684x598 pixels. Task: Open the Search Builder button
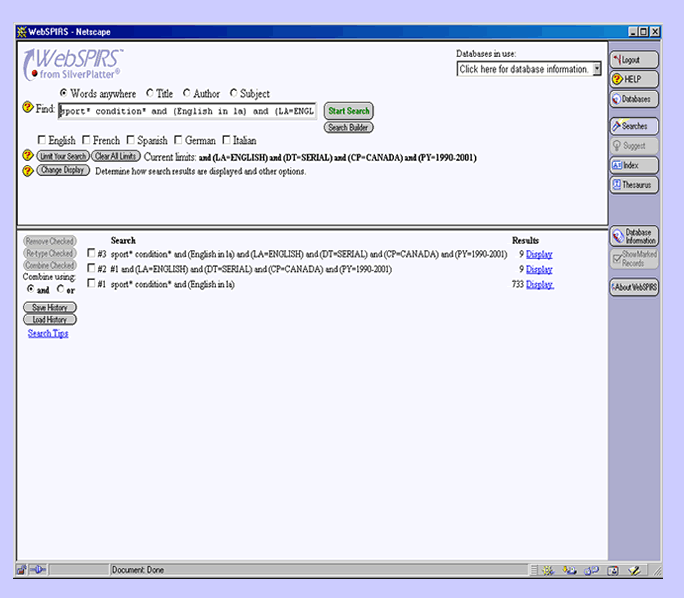pyautogui.click(x=349, y=127)
